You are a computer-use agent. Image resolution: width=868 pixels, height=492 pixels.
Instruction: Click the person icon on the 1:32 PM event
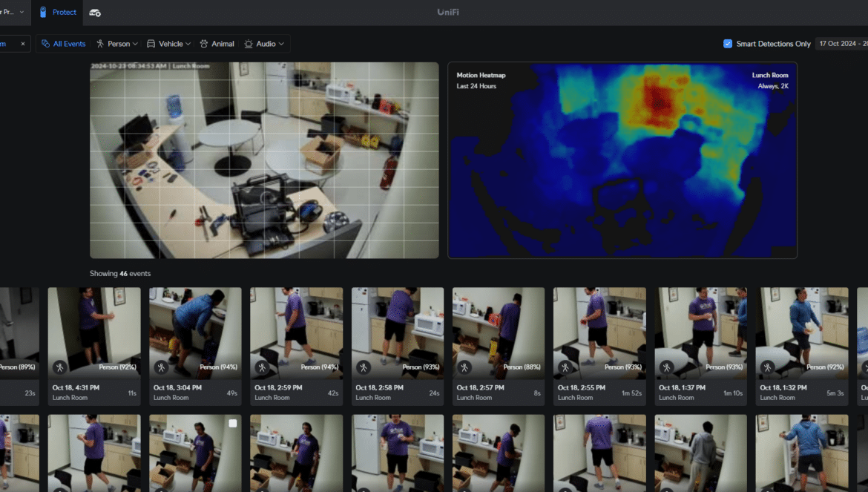(x=767, y=367)
